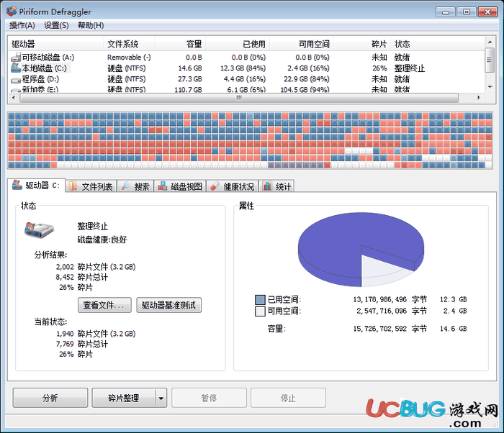
Task: Click the 15,726,702,592 字节 capacity value
Action: (390, 329)
